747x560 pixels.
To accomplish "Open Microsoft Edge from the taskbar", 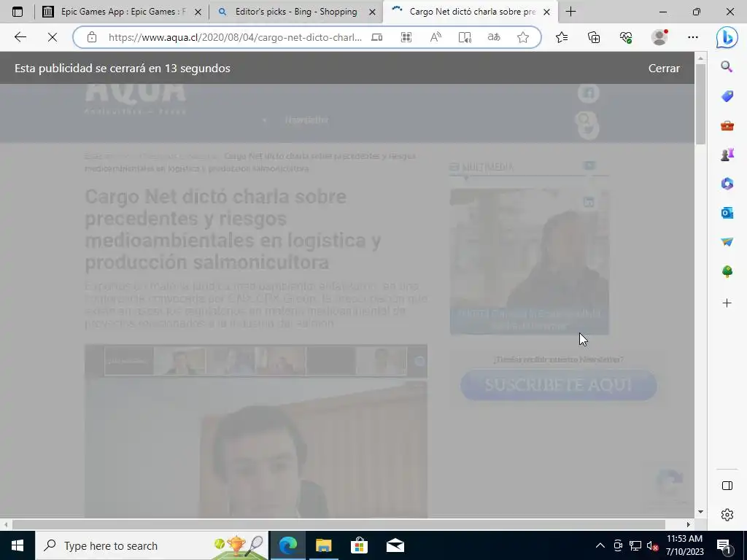I will pos(287,545).
